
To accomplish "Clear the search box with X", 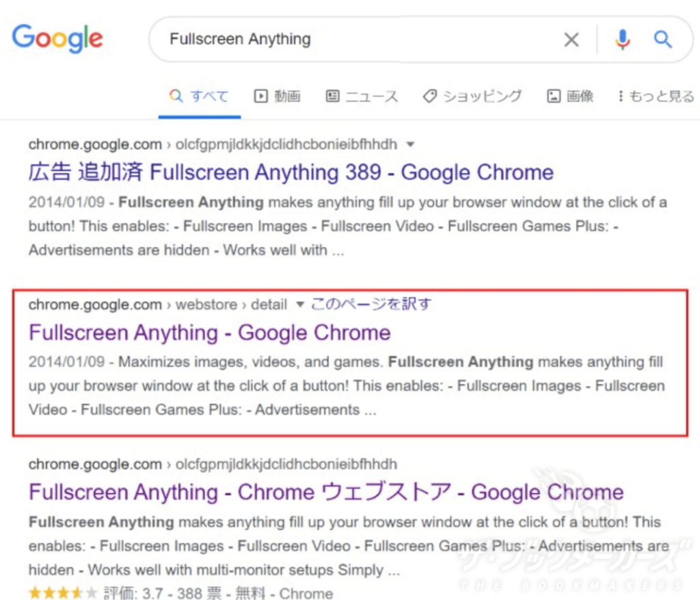I will pos(571,40).
